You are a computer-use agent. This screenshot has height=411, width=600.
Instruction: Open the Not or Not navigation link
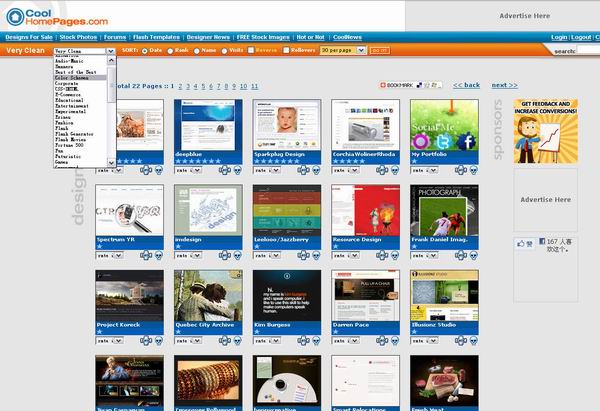[310, 37]
